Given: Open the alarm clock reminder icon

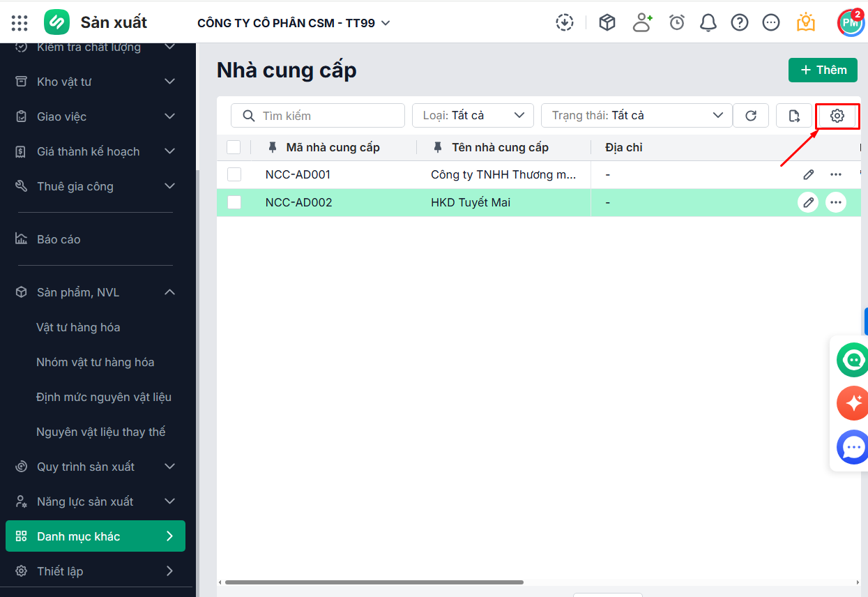Looking at the screenshot, I should tap(677, 22).
